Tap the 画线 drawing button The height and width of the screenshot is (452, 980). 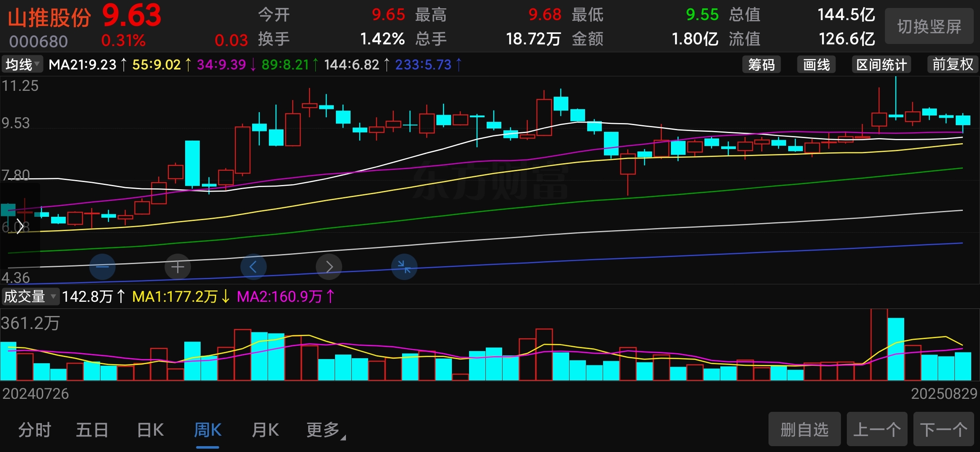click(x=816, y=64)
